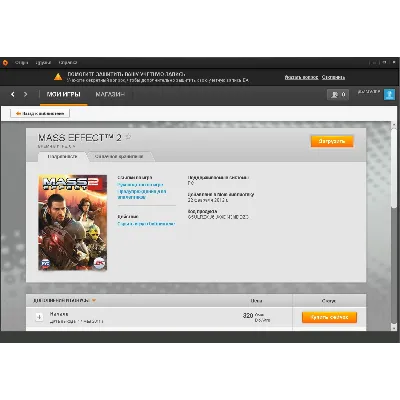Click the Mass Effect 2 cover art
The image size is (400, 400).
[x=73, y=222]
